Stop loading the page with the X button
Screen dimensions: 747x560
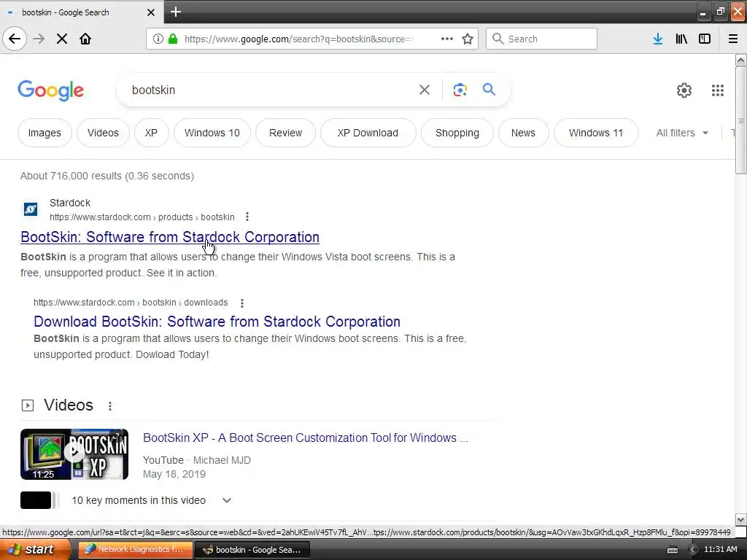[62, 39]
